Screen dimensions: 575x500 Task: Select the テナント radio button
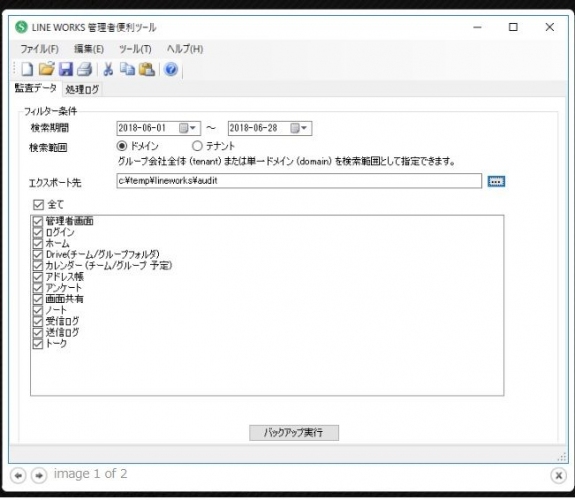coord(197,146)
